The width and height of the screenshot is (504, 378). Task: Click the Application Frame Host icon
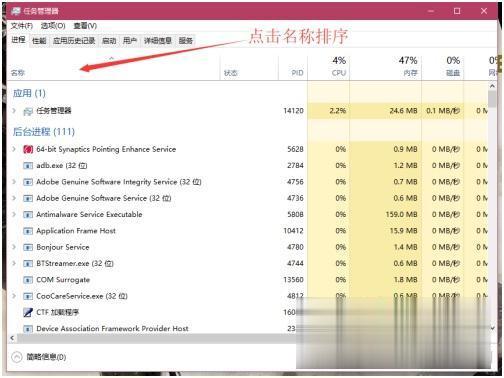tap(28, 231)
